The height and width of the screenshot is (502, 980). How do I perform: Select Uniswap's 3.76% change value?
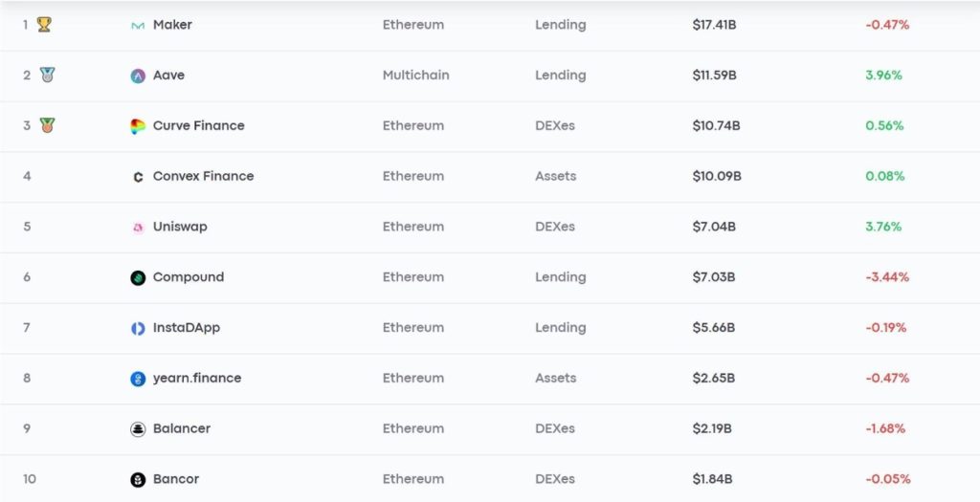pyautogui.click(x=883, y=227)
